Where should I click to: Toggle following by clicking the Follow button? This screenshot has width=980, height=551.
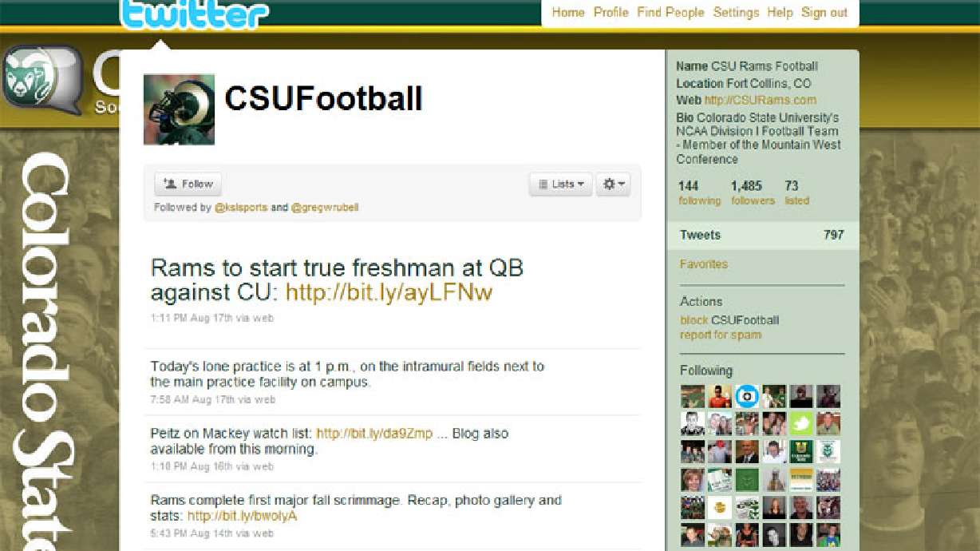(x=188, y=184)
